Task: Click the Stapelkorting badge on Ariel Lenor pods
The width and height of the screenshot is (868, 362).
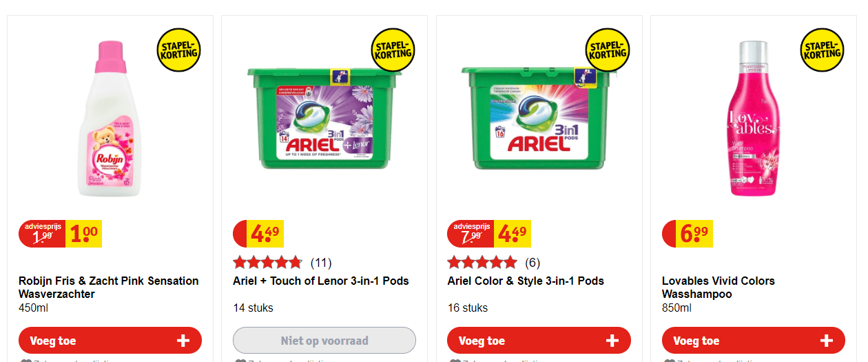Action: pyautogui.click(x=393, y=50)
